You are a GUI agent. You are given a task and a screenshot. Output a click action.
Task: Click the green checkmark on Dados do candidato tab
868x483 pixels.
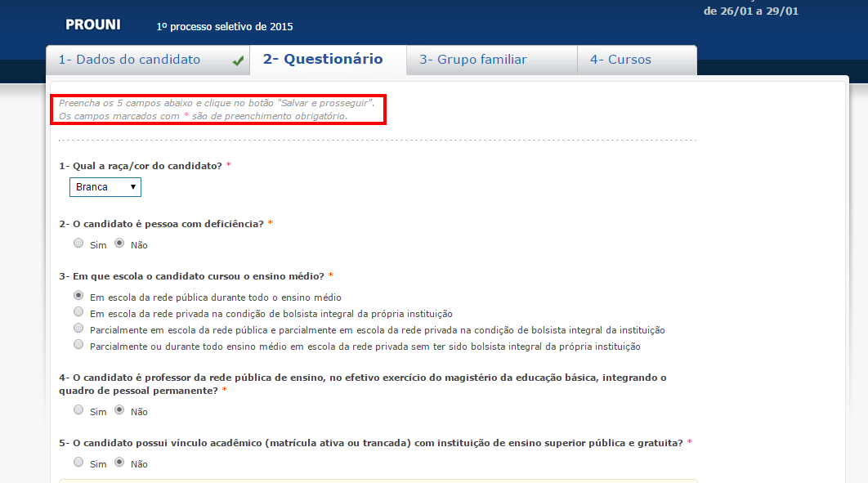coord(235,59)
